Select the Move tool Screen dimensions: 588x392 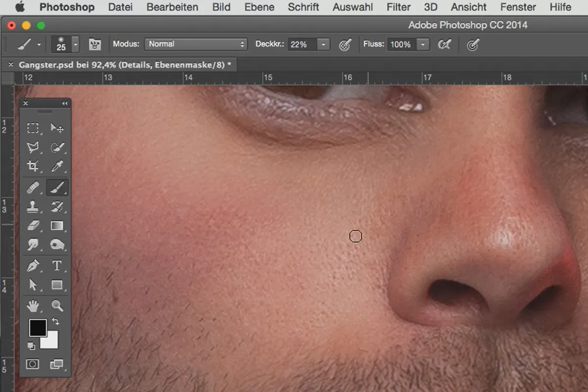pos(57,128)
